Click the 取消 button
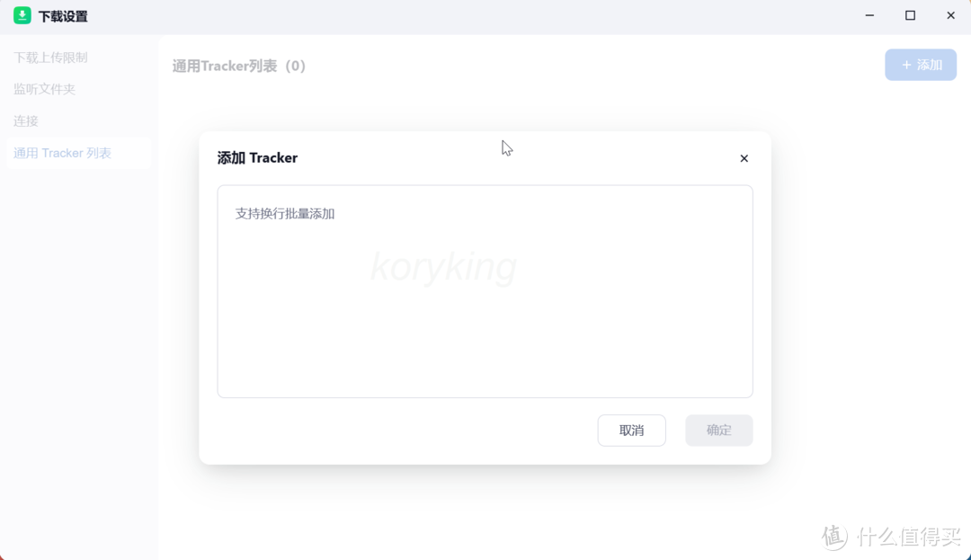Image resolution: width=971 pixels, height=560 pixels. (x=631, y=431)
